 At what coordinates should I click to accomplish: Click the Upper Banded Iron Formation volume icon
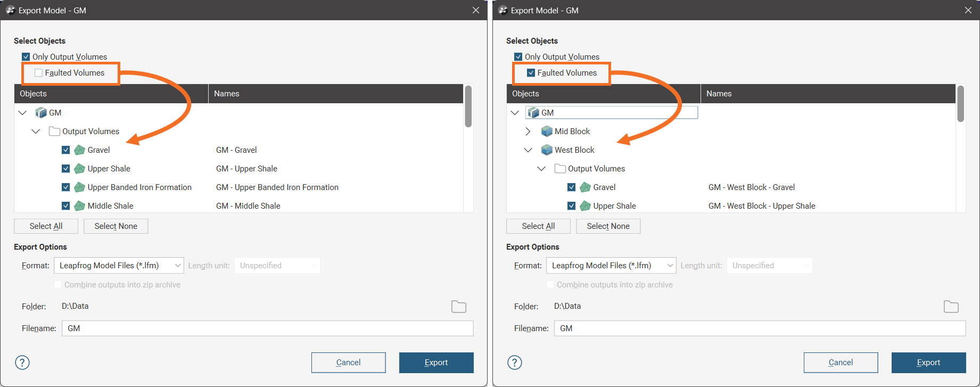point(79,187)
